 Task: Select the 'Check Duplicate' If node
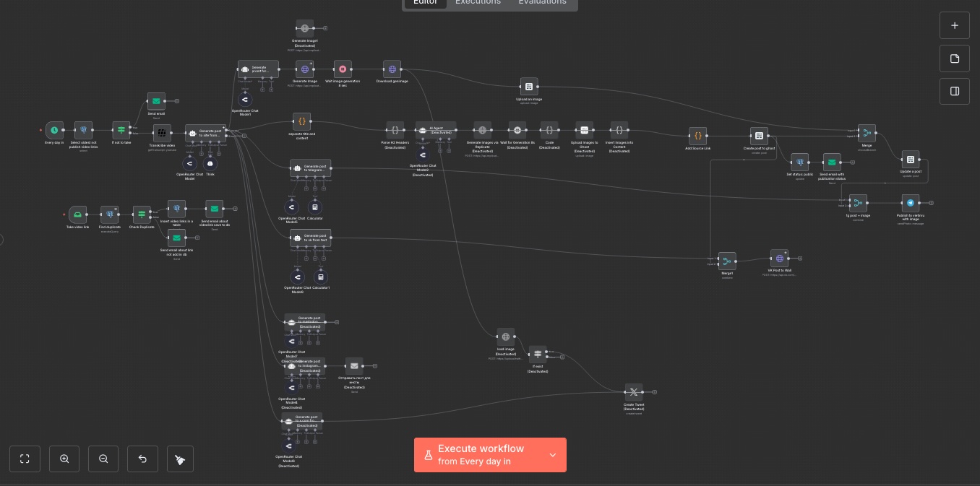(x=142, y=214)
